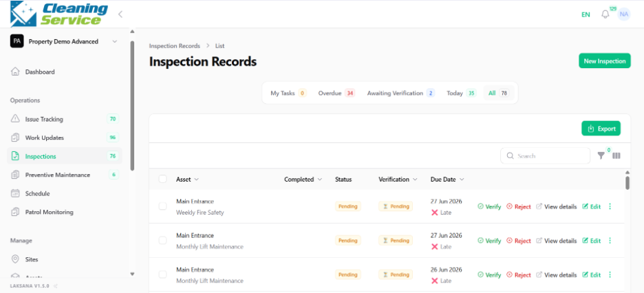This screenshot has width=644, height=293.
Task: Click the Inspections sidebar icon
Action: click(x=15, y=156)
